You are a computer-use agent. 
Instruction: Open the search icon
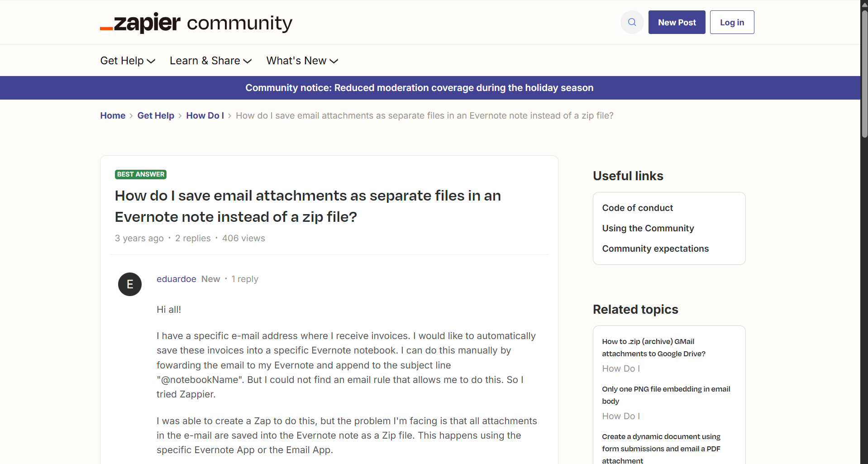point(632,22)
